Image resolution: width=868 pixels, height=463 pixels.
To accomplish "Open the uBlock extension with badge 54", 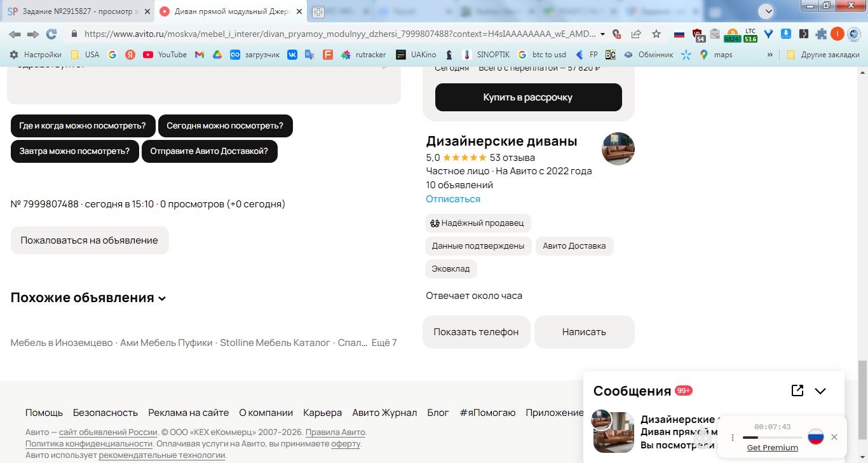I will pyautogui.click(x=698, y=34).
